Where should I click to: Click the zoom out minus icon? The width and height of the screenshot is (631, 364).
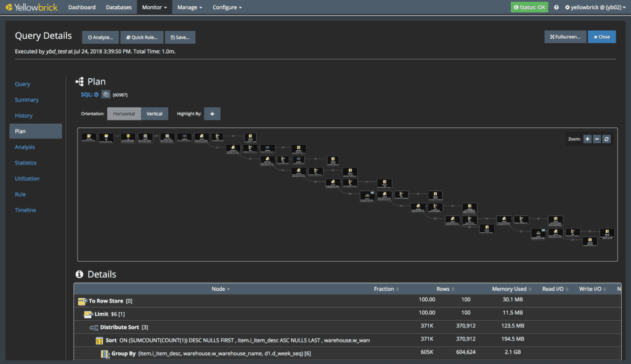point(596,139)
